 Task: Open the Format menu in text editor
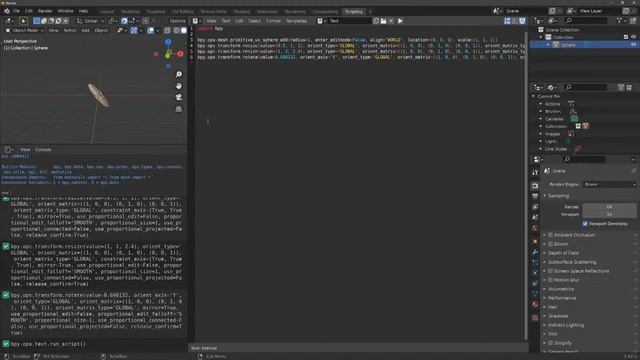point(273,21)
